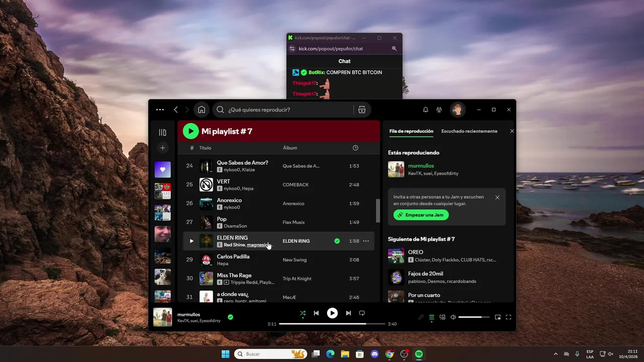Close the queue side panel
644x362 pixels.
[512, 131]
